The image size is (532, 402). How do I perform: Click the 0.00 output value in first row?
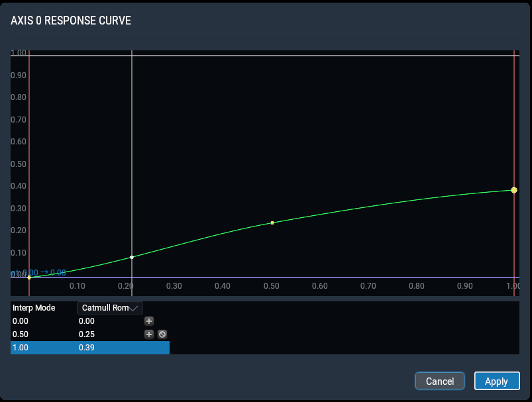[87, 321]
